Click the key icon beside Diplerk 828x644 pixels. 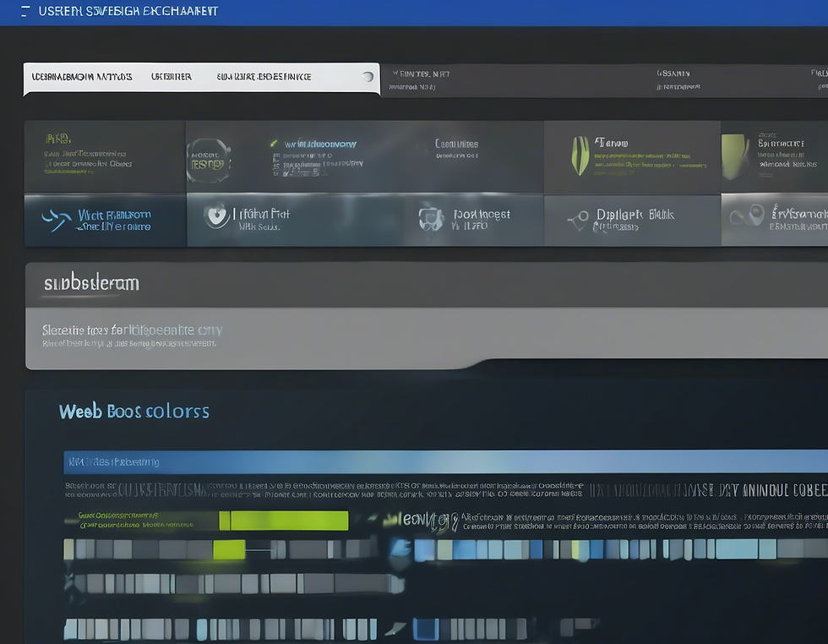[x=578, y=220]
